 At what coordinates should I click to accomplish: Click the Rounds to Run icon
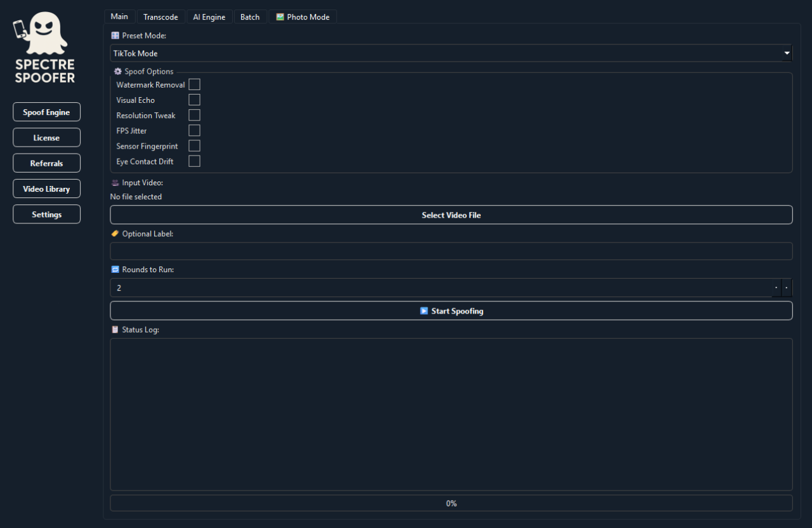(115, 270)
